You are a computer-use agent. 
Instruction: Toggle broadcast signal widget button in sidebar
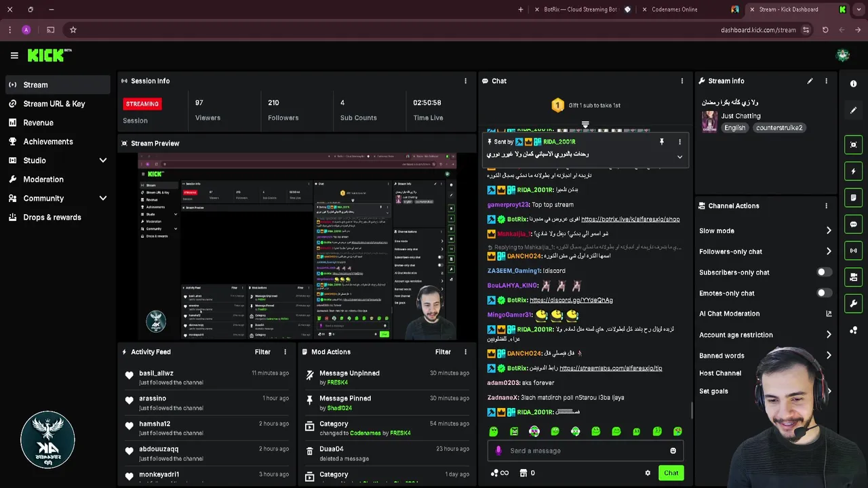[x=854, y=250]
